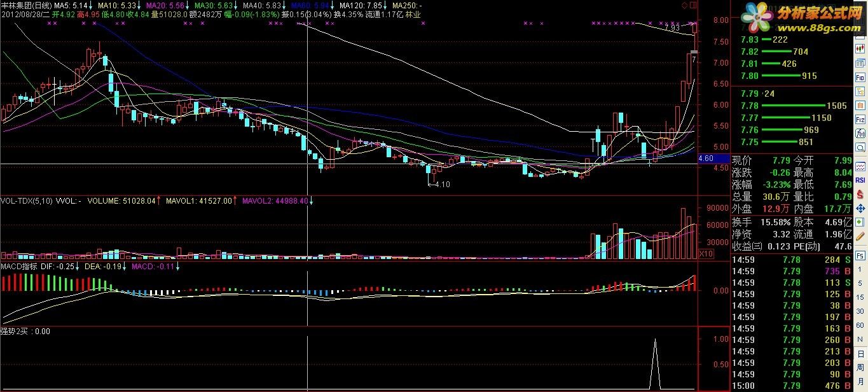Click the green arrow panel icon
The image size is (868, 392).
(x=860, y=221)
